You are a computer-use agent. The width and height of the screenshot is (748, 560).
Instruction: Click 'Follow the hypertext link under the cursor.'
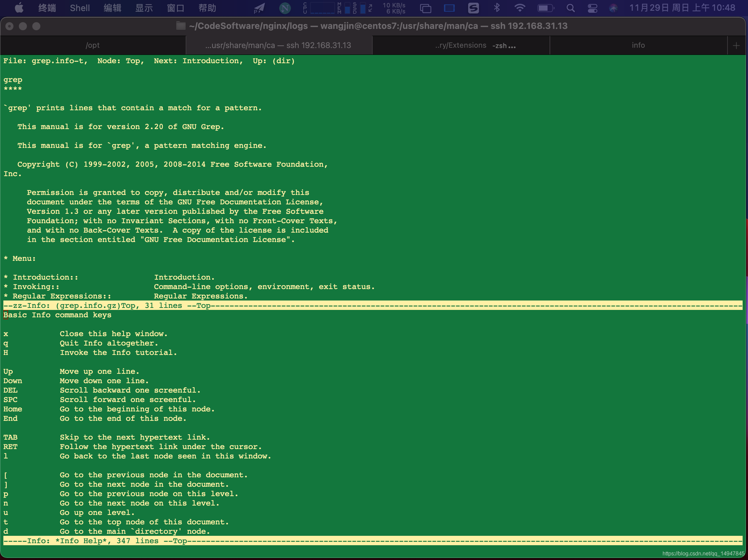[161, 447]
